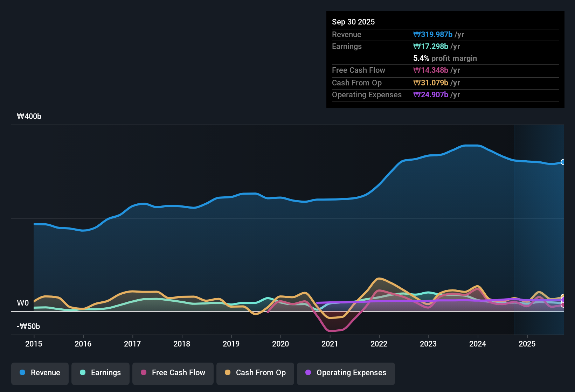Toggle the Operating Expenses series visibility

(x=346, y=373)
